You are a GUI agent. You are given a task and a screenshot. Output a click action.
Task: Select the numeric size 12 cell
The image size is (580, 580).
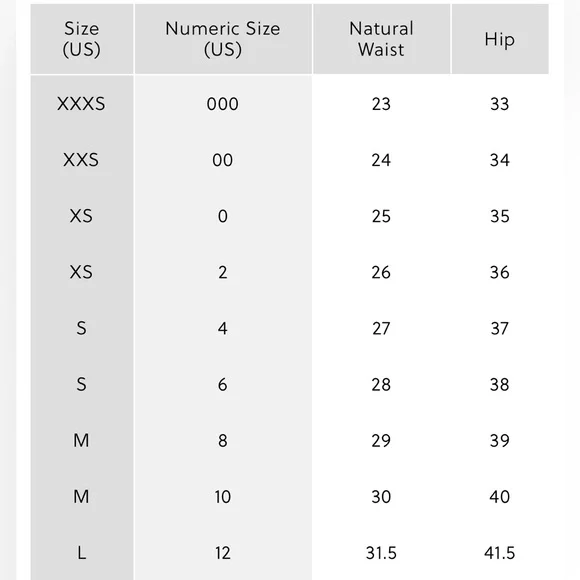coord(223,553)
